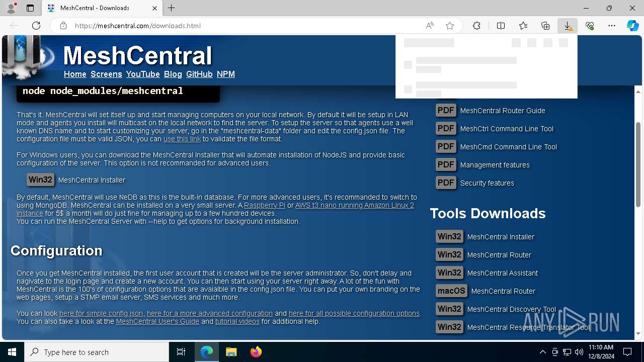This screenshot has width=644, height=362.
Task: Open the Windows Start menu
Action: 12,352
